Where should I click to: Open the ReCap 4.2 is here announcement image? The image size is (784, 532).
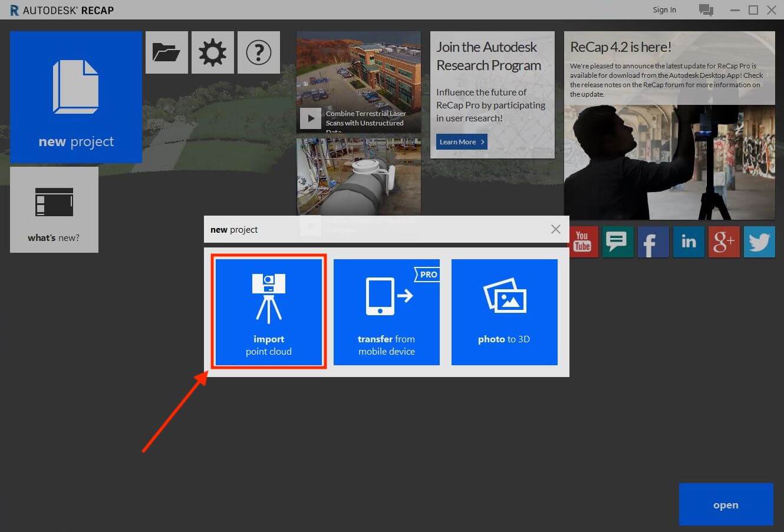[x=670, y=162]
